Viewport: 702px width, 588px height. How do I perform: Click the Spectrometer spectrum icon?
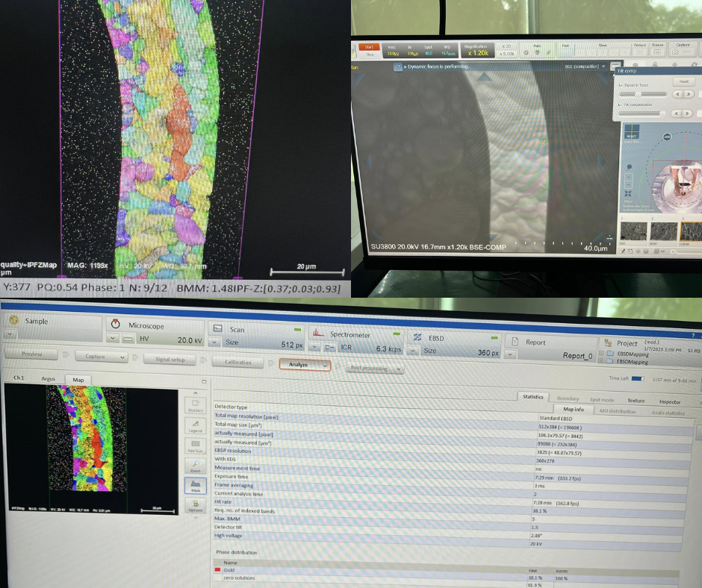click(x=318, y=333)
